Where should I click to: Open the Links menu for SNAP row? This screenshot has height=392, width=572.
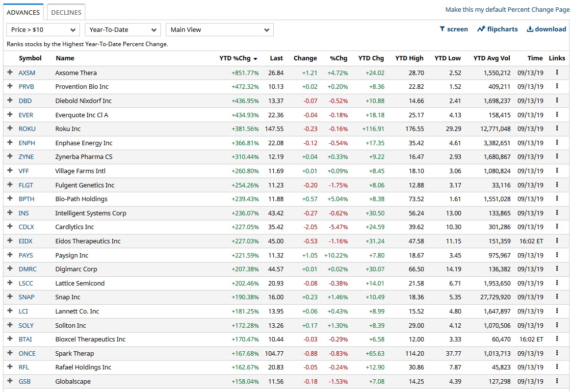pyautogui.click(x=557, y=297)
